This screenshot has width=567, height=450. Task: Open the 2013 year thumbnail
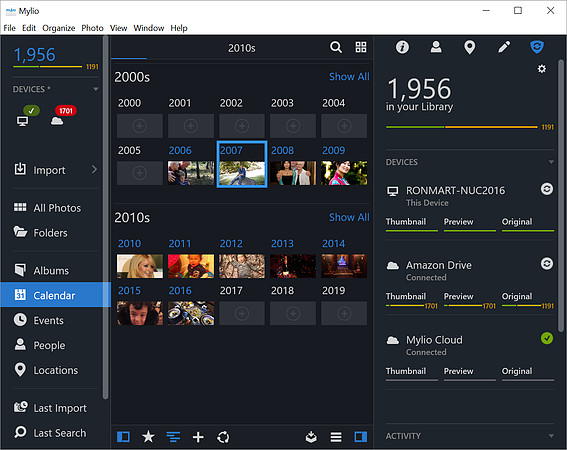click(x=293, y=266)
